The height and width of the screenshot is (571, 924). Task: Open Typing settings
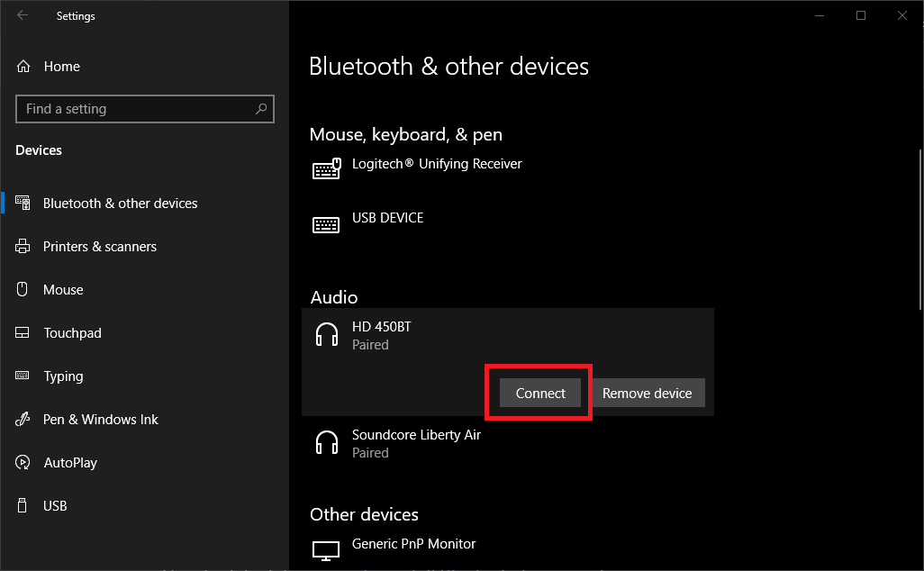(63, 376)
